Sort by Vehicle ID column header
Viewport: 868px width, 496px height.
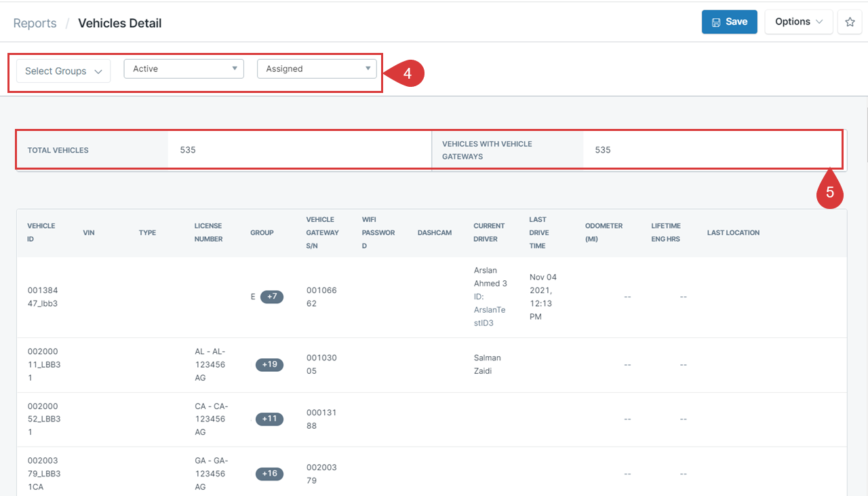pyautogui.click(x=41, y=232)
